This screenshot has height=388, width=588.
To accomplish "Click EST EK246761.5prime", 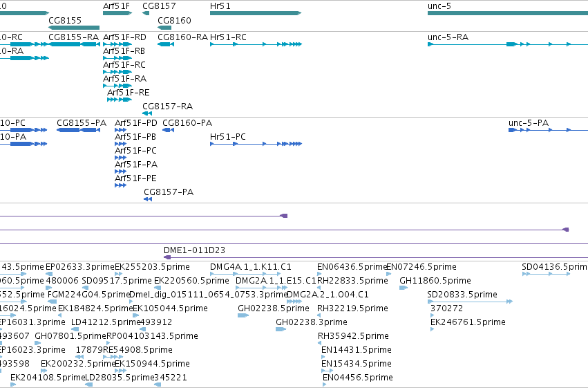I will tap(468, 322).
